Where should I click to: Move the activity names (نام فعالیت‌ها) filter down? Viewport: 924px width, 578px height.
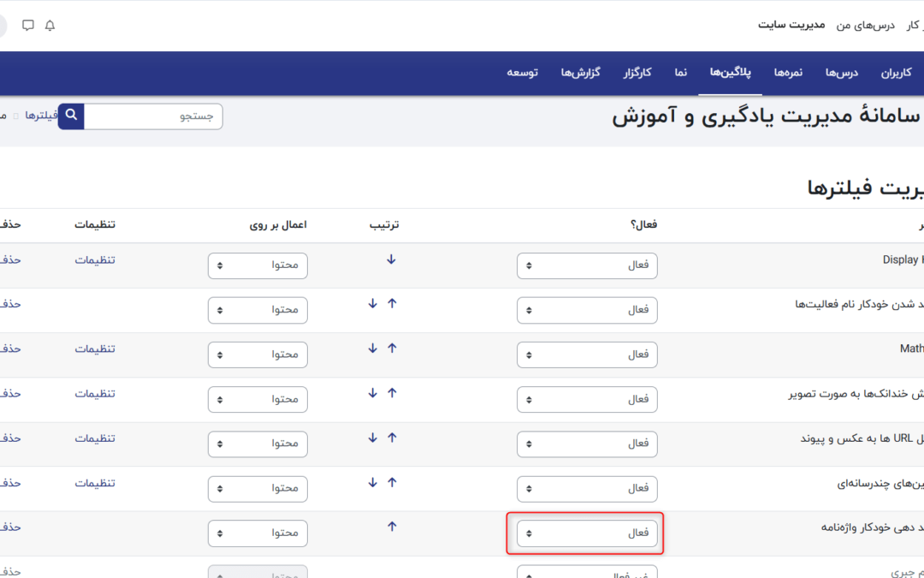[372, 303]
